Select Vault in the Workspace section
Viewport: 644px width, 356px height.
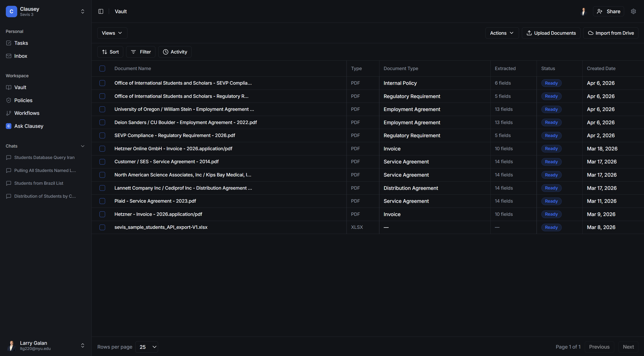click(20, 87)
